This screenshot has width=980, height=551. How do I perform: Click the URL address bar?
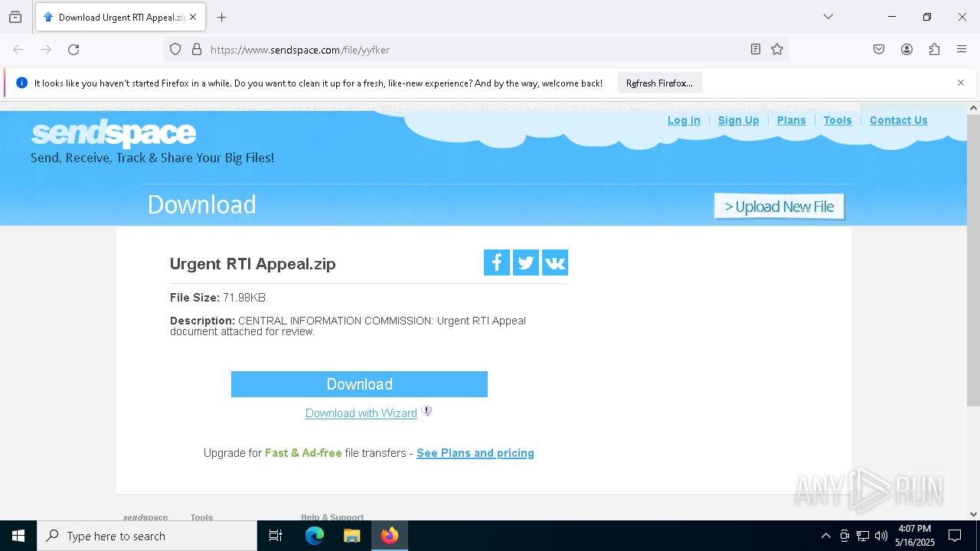[475, 50]
